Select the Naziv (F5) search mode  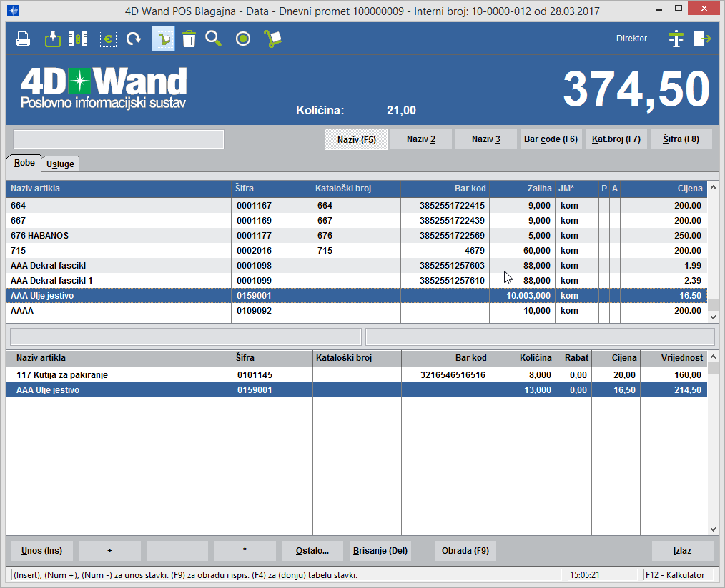pos(357,139)
